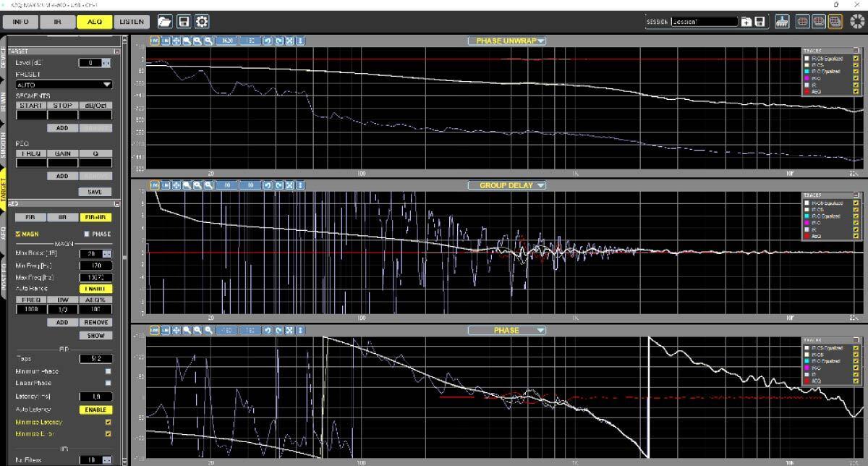Check the Linear Phase option
The width and height of the screenshot is (868, 466).
tap(108, 384)
